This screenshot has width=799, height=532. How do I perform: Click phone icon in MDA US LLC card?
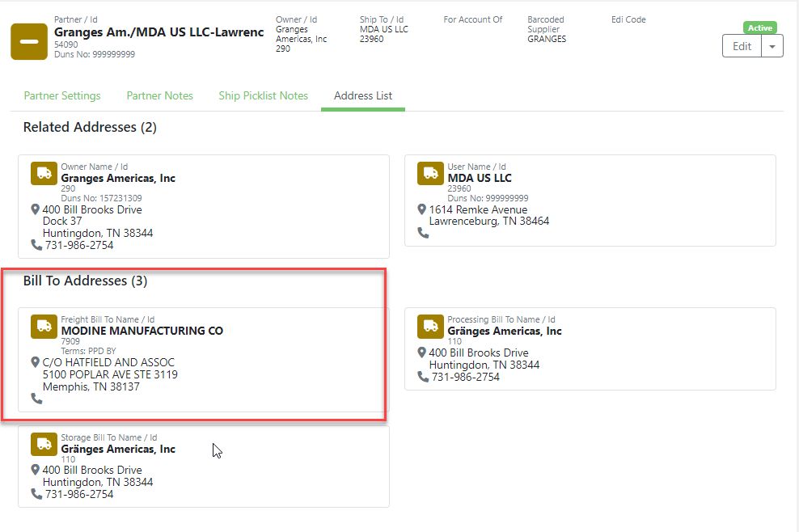[x=423, y=233]
